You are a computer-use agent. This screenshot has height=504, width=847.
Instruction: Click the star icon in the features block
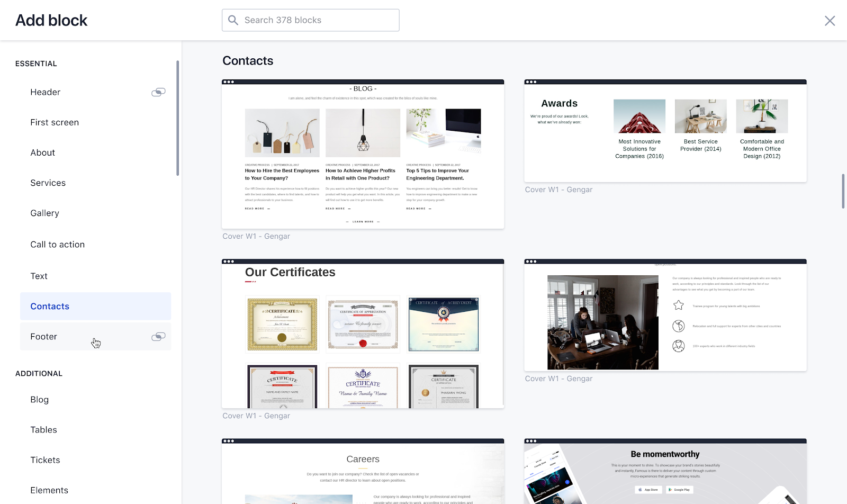679,305
